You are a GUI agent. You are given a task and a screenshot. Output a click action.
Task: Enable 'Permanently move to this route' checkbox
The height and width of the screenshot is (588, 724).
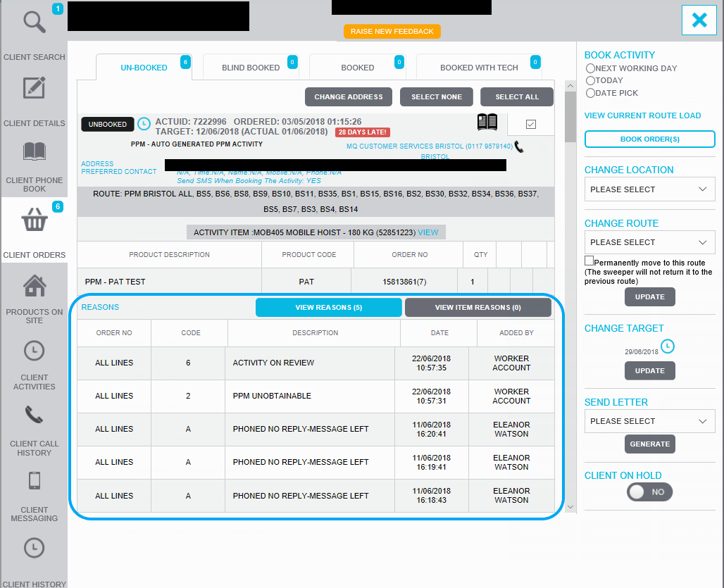[x=589, y=260]
